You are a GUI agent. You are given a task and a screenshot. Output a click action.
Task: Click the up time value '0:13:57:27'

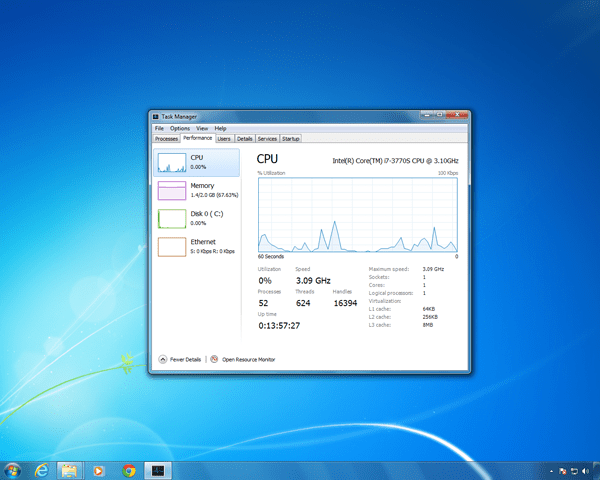279,326
